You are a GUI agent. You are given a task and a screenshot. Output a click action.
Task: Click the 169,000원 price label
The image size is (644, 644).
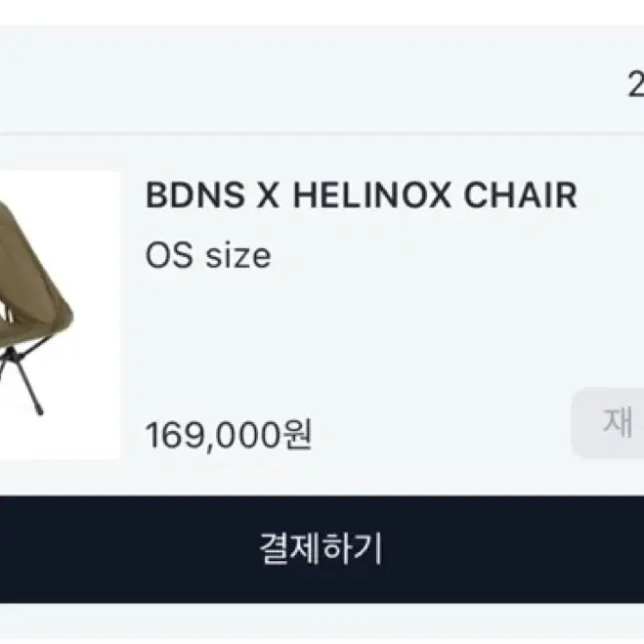coord(229,435)
